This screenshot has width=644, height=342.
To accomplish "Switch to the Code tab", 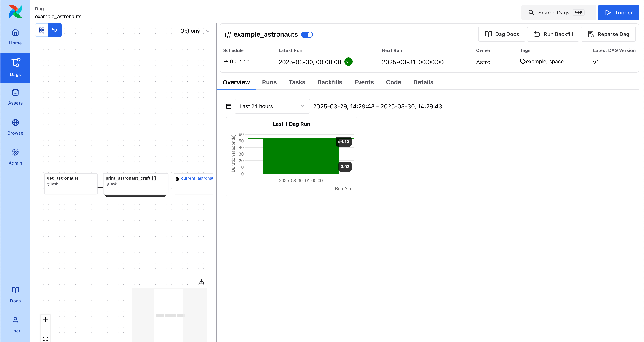I will [393, 82].
